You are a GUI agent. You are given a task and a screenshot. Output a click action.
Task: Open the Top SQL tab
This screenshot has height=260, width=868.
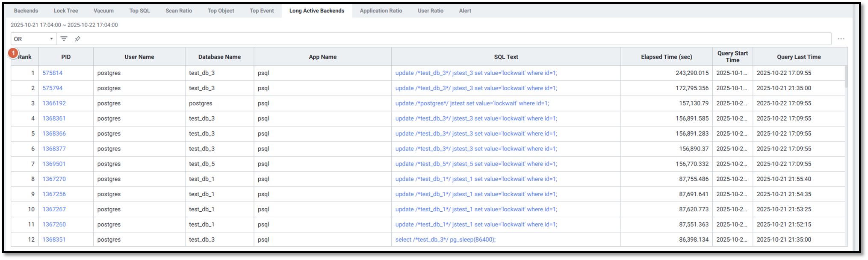click(139, 11)
